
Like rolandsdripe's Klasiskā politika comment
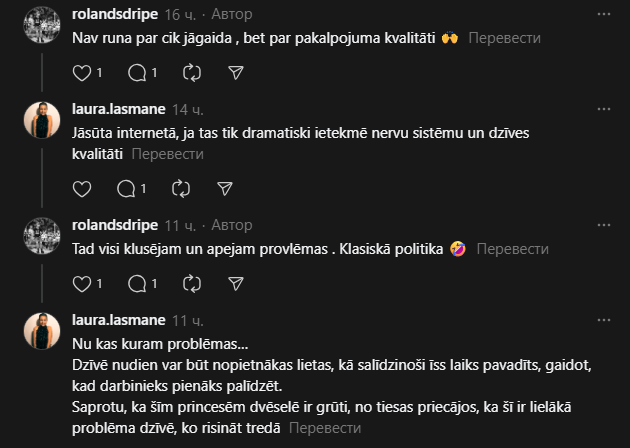coord(83,283)
